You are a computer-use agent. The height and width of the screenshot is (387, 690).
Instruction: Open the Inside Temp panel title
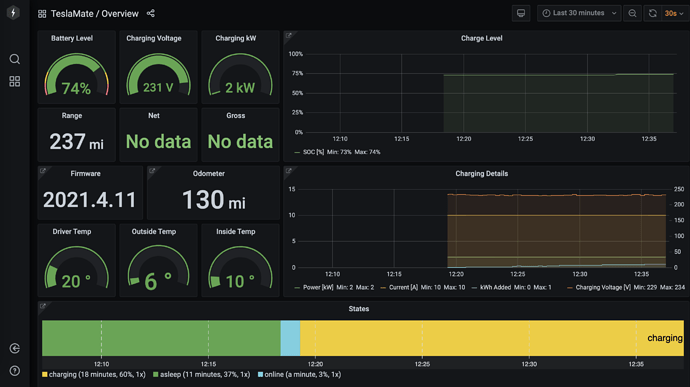(235, 231)
